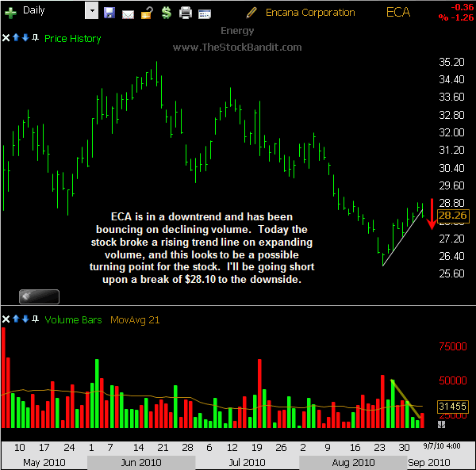This screenshot has width=476, height=470.
Task: Move Price History pane down
Action: [25, 38]
